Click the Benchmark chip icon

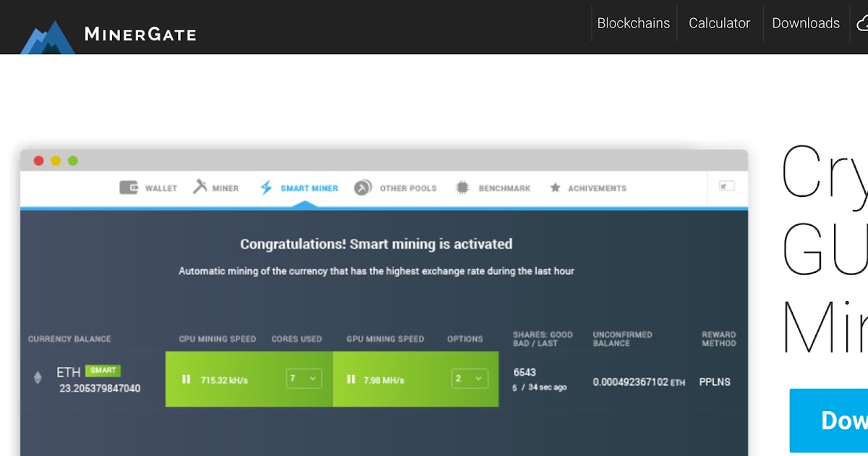click(462, 187)
